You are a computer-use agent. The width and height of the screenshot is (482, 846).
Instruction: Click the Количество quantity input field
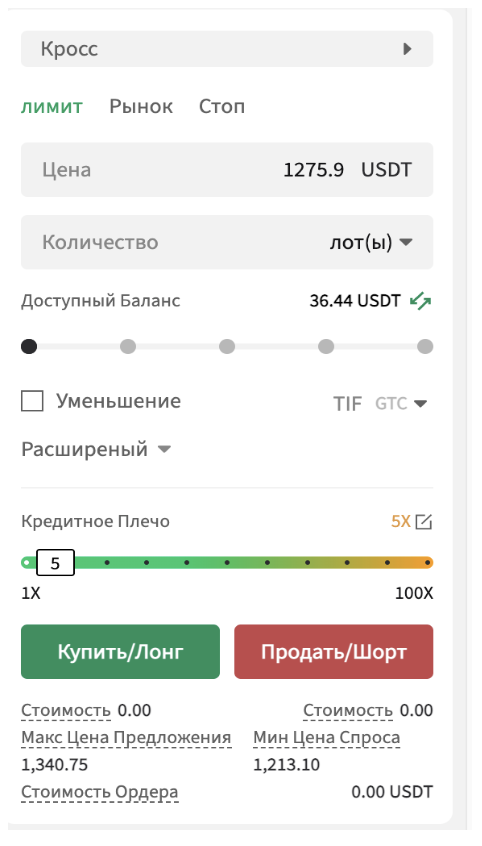pos(227,242)
